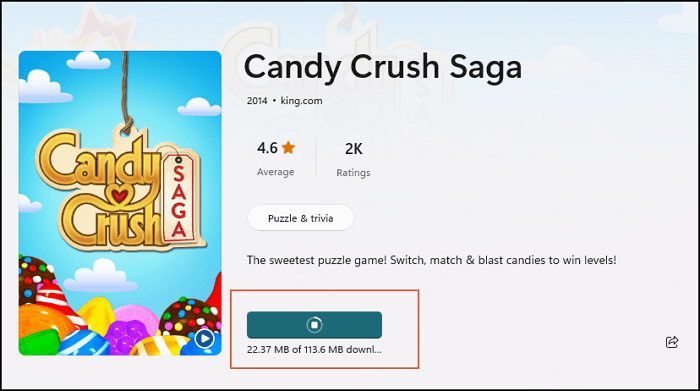Open the 2K ratings count
The height and width of the screenshot is (391, 700).
pos(354,149)
